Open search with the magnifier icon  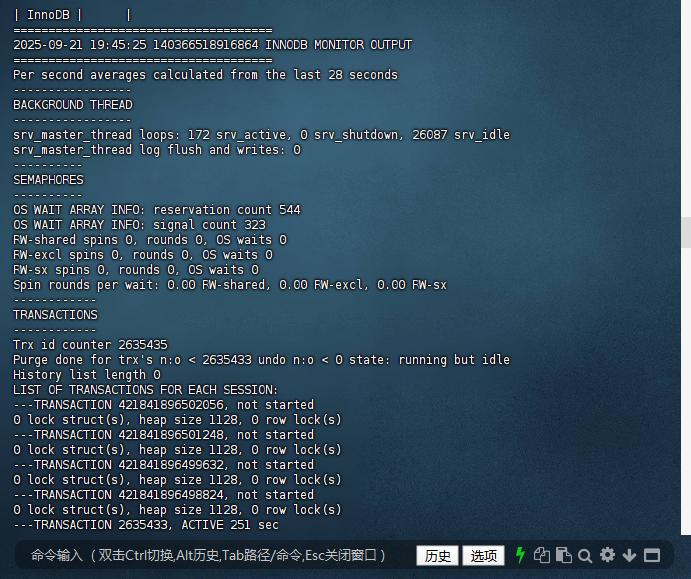click(x=585, y=556)
